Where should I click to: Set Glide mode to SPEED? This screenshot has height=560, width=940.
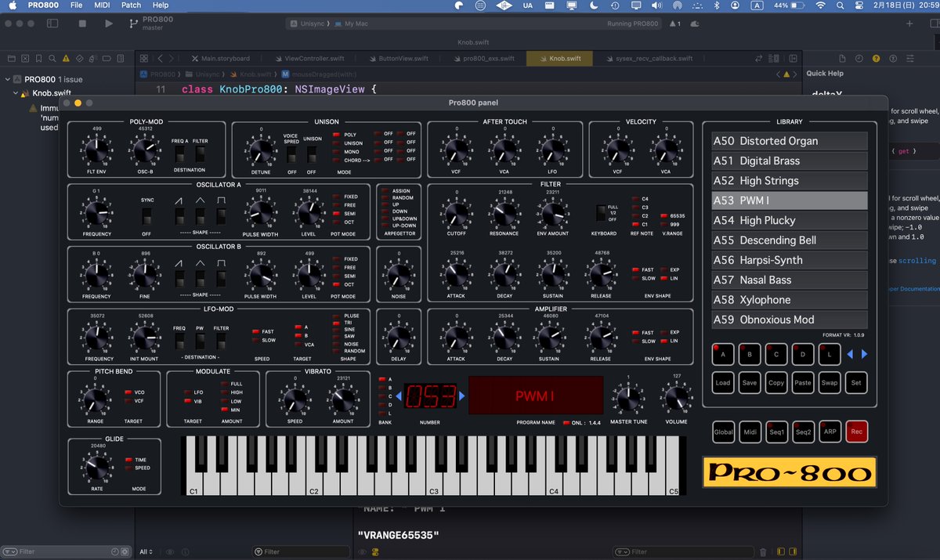coord(128,468)
